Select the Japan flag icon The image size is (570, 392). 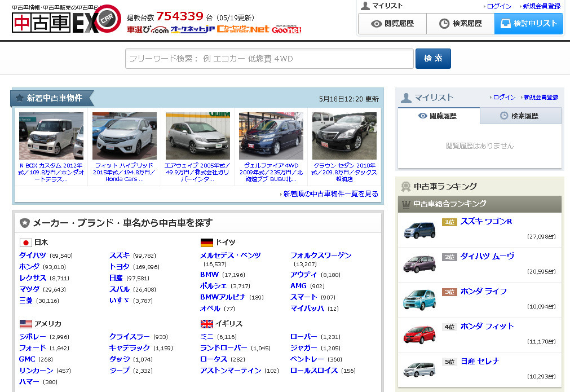(x=26, y=243)
